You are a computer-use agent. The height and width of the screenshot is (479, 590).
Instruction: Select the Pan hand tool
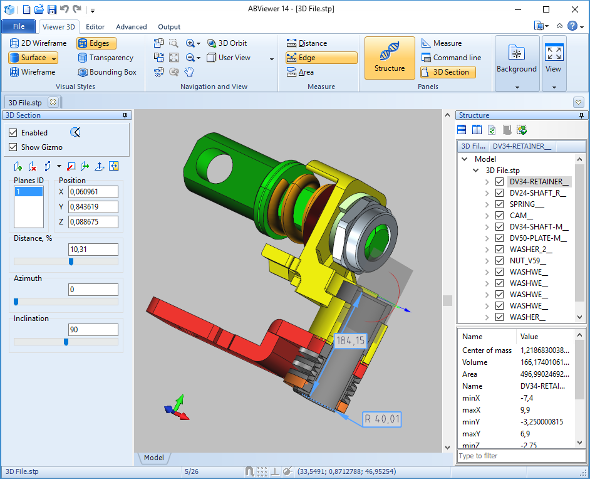[189, 72]
